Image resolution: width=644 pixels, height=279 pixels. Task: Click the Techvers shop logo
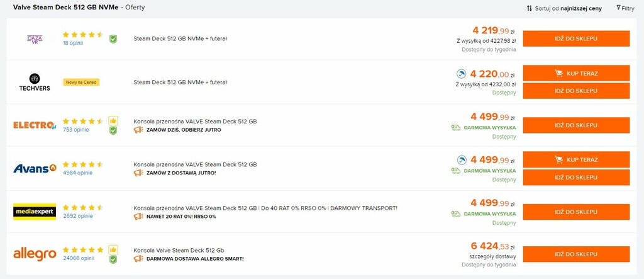pos(35,83)
